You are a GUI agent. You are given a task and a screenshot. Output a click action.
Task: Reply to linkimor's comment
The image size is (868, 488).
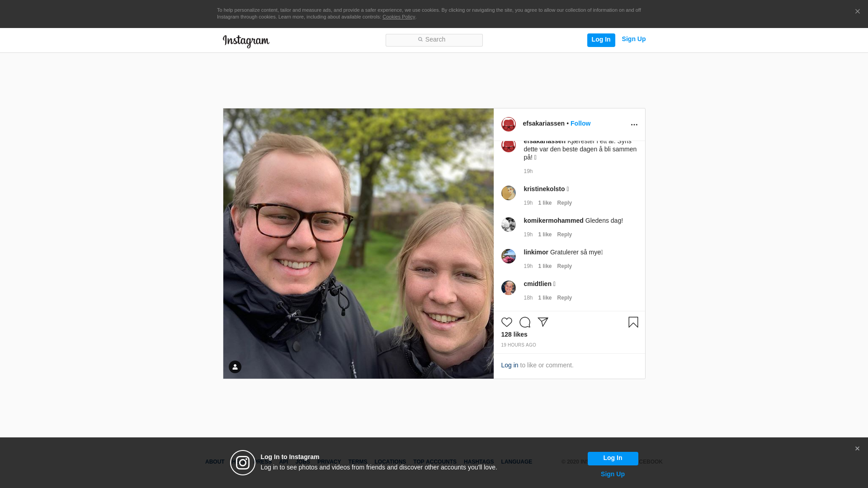(x=564, y=267)
